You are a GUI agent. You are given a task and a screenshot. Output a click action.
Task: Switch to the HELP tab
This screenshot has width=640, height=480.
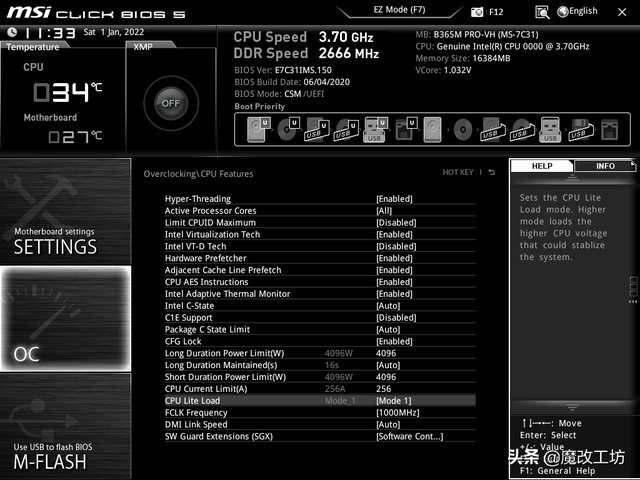tap(542, 166)
